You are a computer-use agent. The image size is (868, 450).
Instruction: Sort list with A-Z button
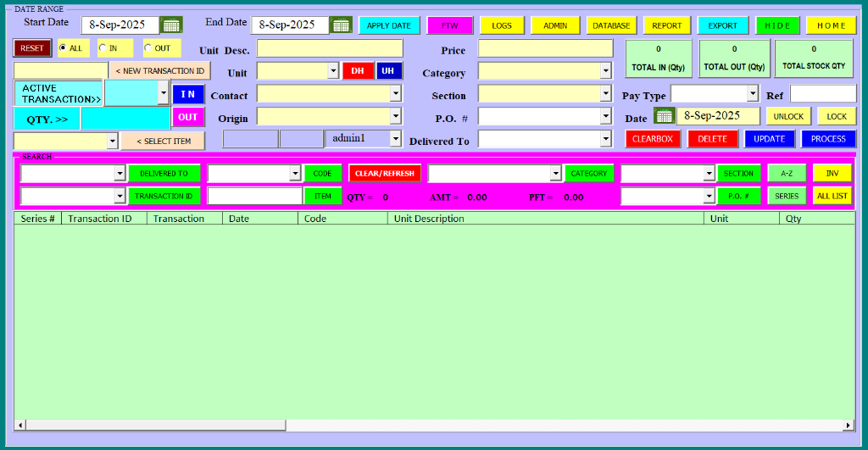[x=787, y=173]
